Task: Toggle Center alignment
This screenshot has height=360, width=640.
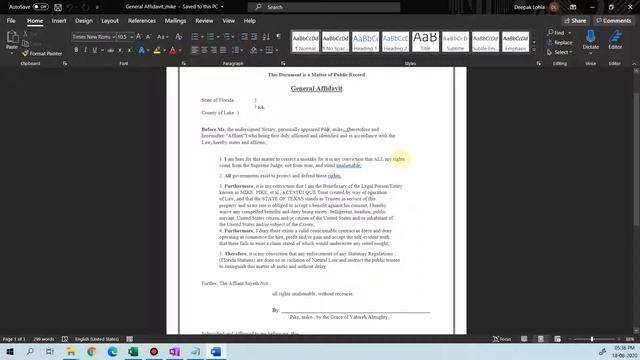Action: pyautogui.click(x=204, y=50)
